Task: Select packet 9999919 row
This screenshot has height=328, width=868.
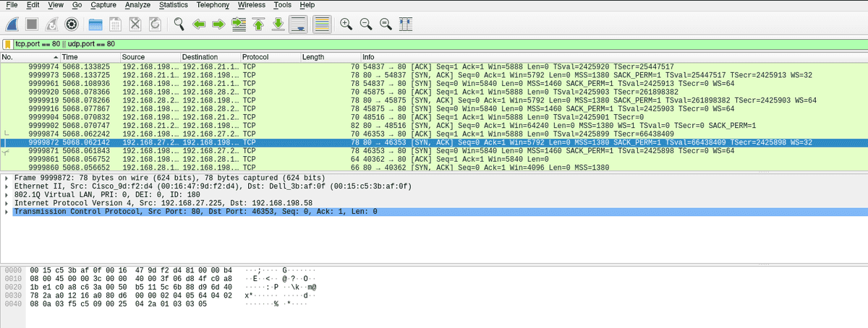Action: click(x=434, y=100)
